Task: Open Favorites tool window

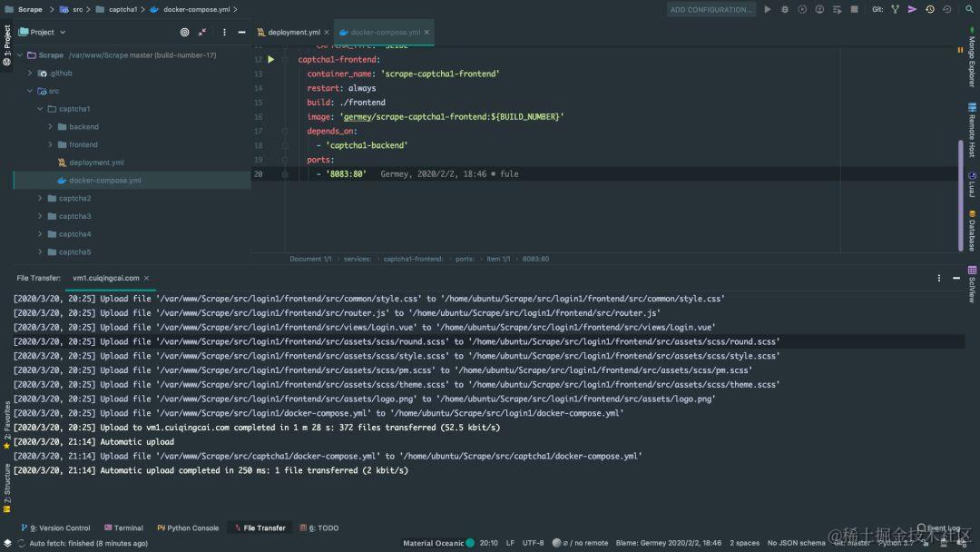Action: point(7,425)
